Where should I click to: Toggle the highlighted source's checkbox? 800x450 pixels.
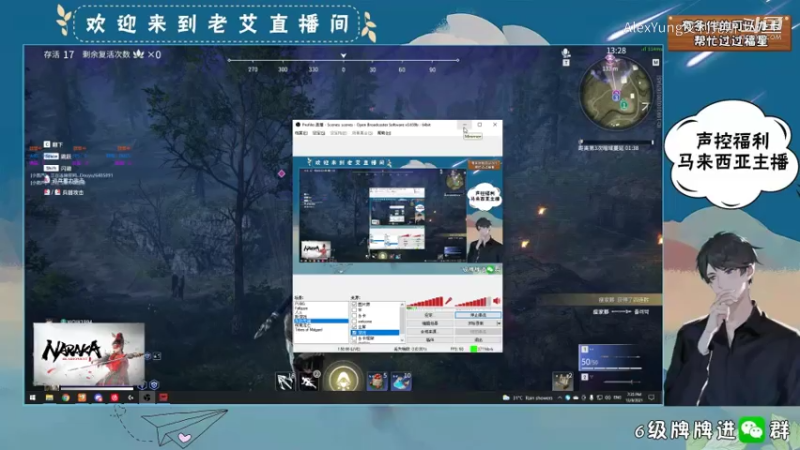click(354, 333)
